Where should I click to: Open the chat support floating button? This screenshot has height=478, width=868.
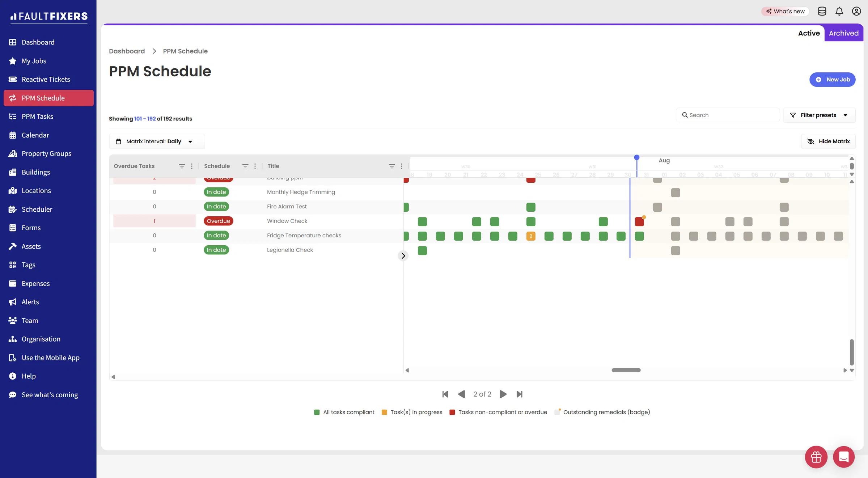click(844, 457)
